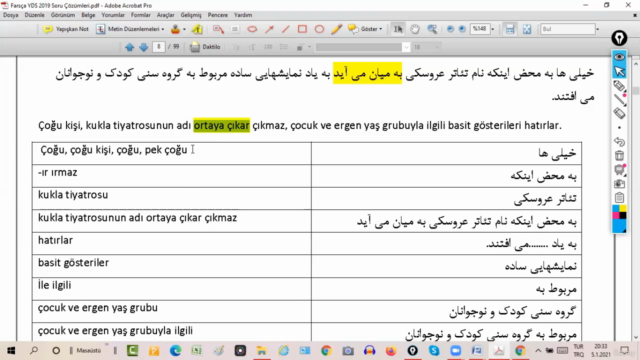This screenshot has width=640, height=360.
Task: Open the Belge menu
Action: pyautogui.click(x=88, y=15)
